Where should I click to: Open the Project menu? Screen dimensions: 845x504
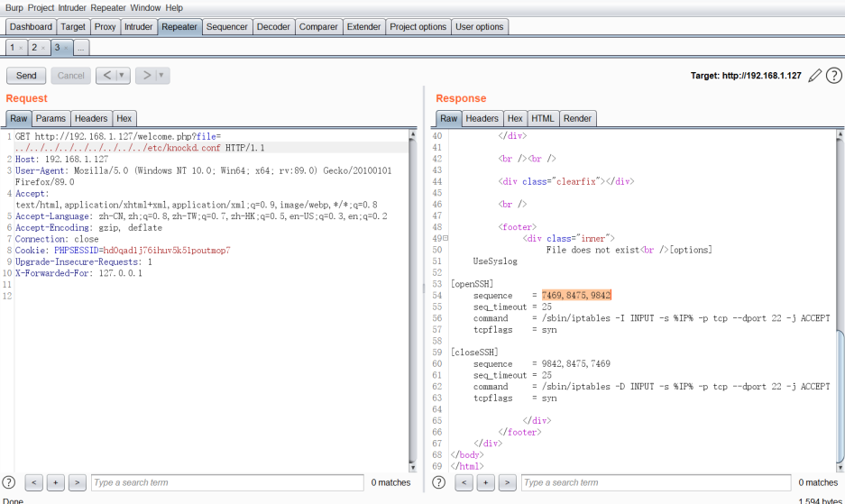click(x=41, y=7)
